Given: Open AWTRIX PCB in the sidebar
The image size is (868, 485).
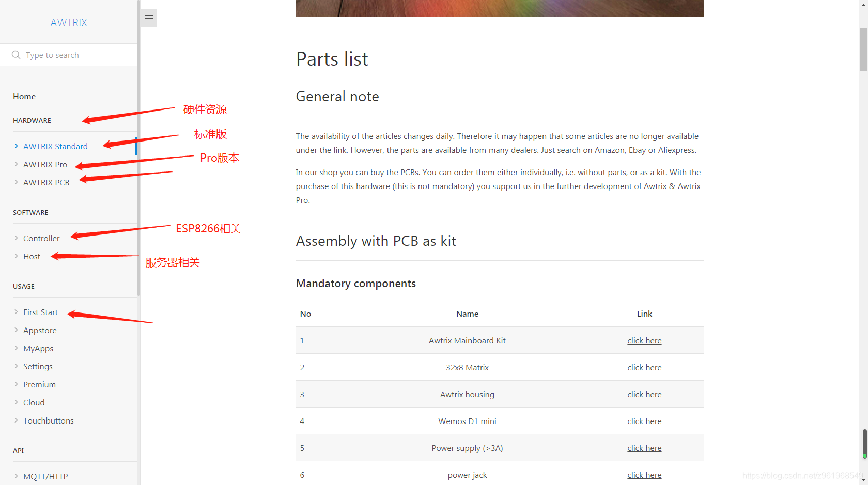Looking at the screenshot, I should tap(46, 182).
